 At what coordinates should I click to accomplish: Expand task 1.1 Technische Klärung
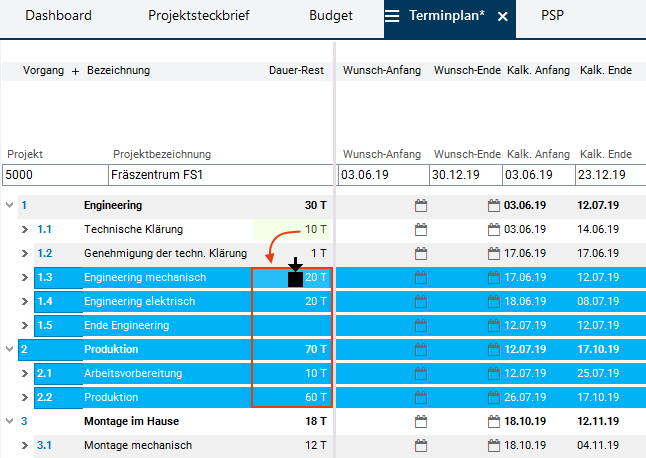click(x=26, y=230)
